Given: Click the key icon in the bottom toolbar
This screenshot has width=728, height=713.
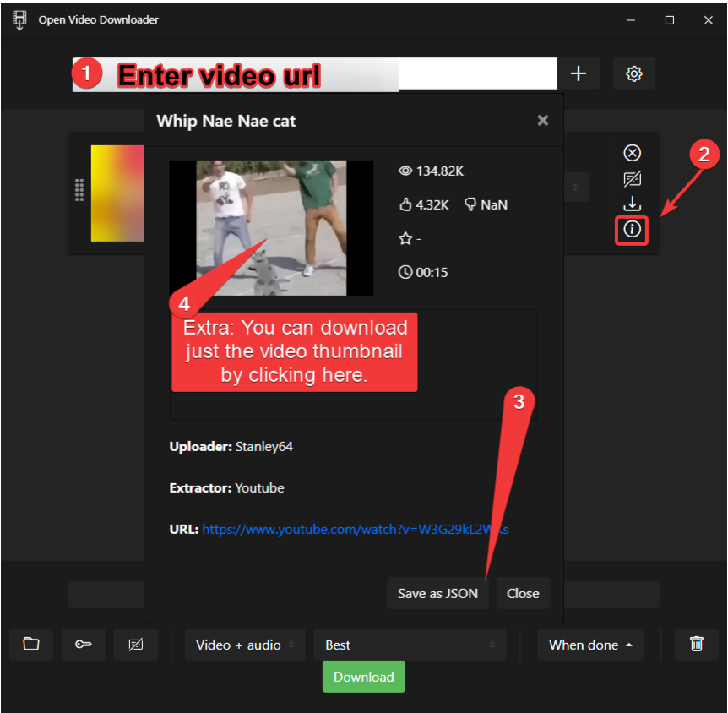Looking at the screenshot, I should pos(84,645).
